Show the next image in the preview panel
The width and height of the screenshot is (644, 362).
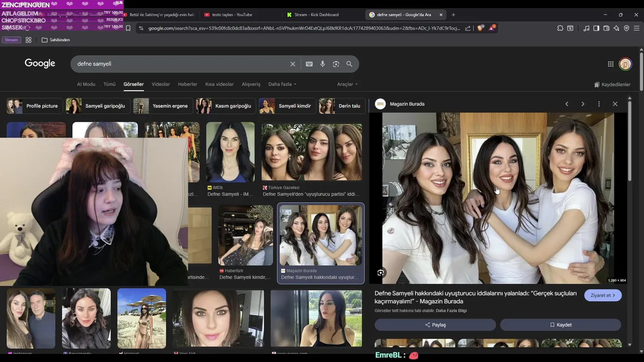583,104
